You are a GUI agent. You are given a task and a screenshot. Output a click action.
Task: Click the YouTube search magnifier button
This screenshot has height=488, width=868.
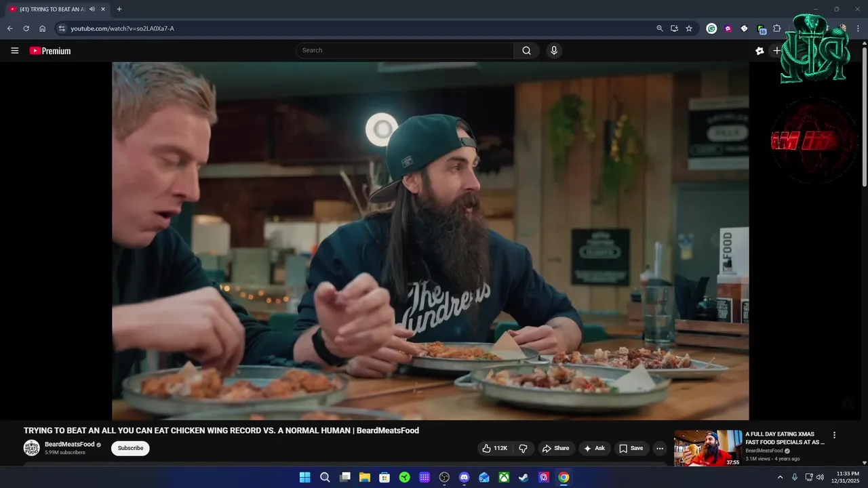tap(527, 51)
